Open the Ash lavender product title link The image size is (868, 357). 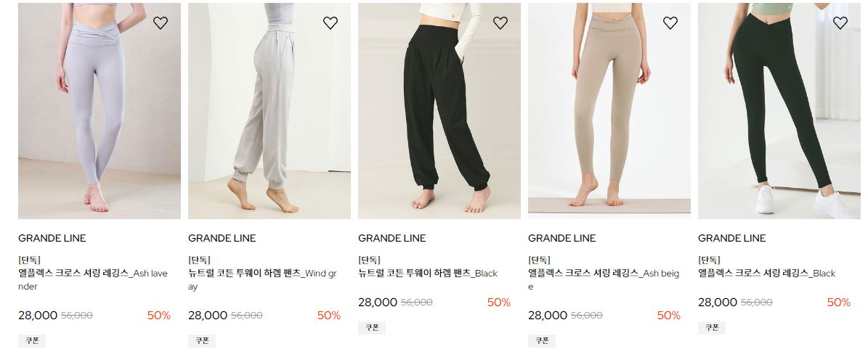93,279
